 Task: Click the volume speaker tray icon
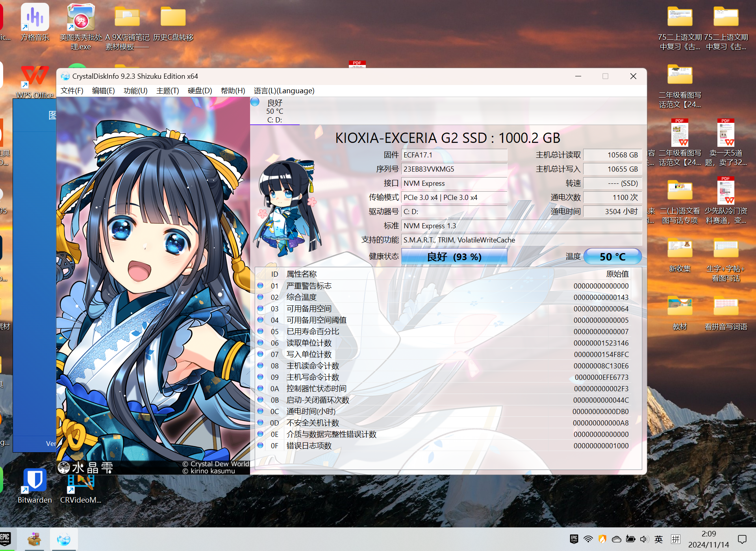click(x=644, y=539)
